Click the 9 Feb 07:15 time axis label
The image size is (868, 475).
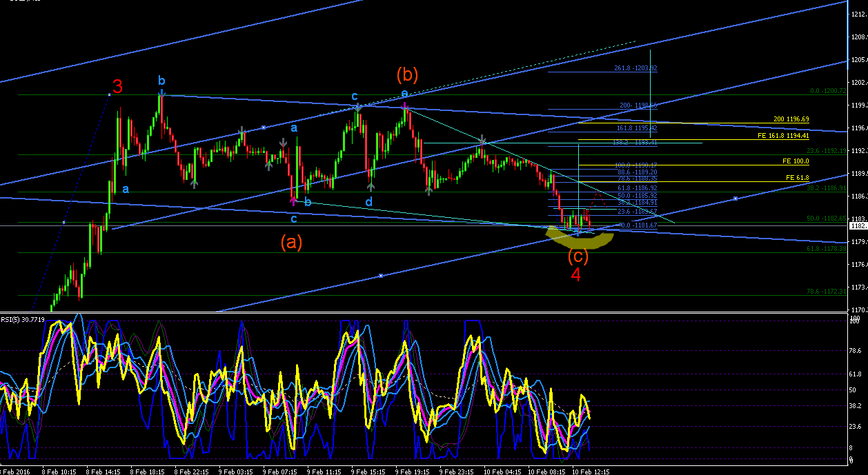pyautogui.click(x=279, y=472)
